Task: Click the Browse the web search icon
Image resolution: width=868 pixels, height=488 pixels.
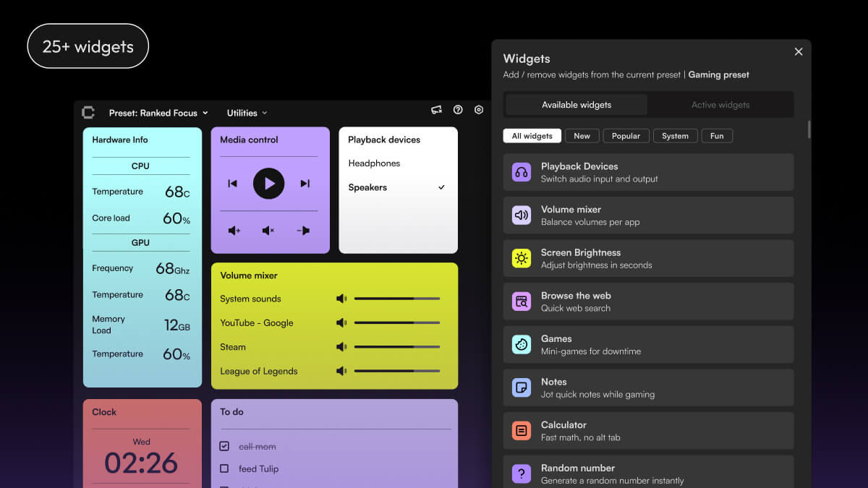Action: 522,301
